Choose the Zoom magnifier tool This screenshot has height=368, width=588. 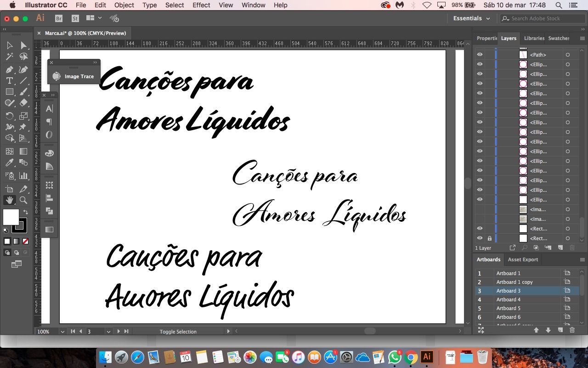(23, 200)
